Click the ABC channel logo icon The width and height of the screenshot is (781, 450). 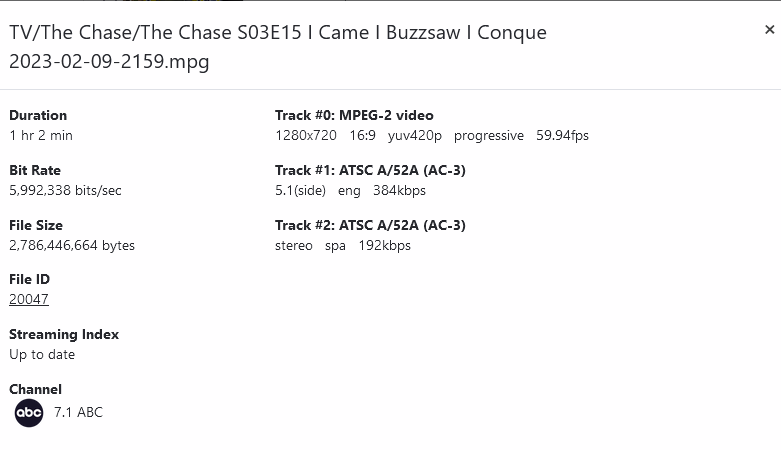(x=29, y=412)
